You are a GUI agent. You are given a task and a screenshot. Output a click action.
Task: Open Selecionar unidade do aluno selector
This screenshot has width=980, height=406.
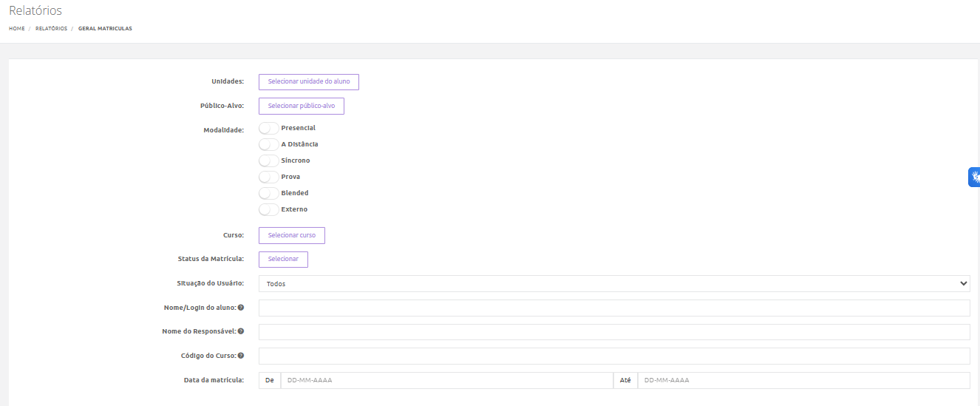coord(308,82)
